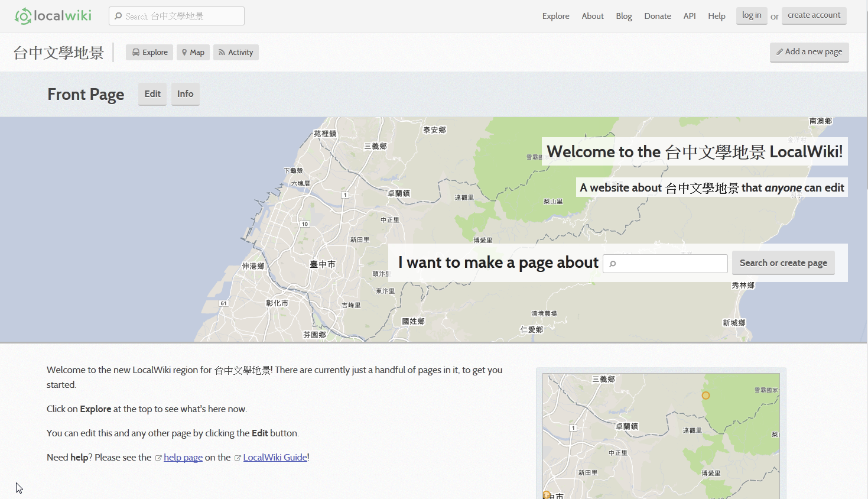Viewport: 868px width, 499px height.
Task: Follow the help page link
Action: pyautogui.click(x=183, y=458)
